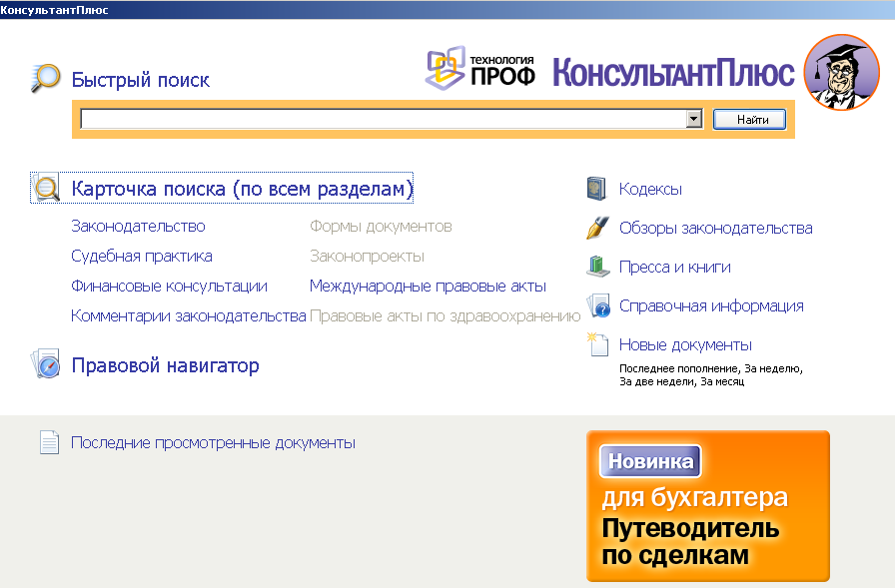This screenshot has width=895, height=588.
Task: Click the Технология ПРОФ logo
Action: [480, 69]
